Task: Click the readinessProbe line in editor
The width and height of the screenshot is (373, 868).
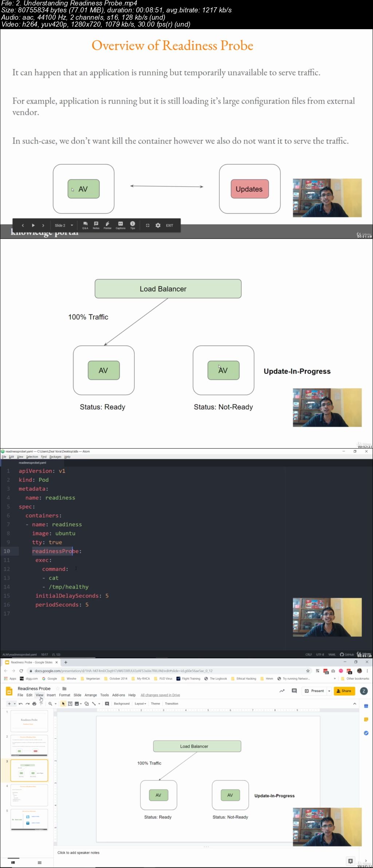Action: pyautogui.click(x=56, y=551)
